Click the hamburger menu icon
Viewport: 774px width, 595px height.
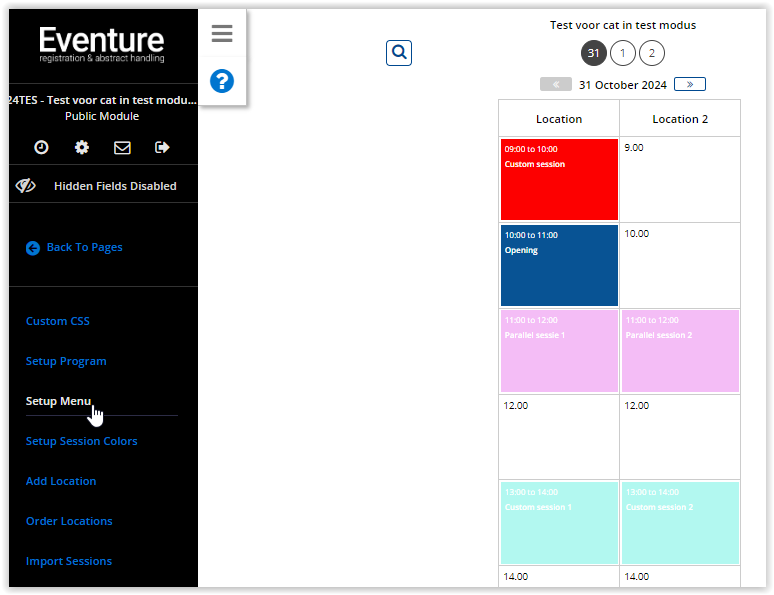coord(222,34)
